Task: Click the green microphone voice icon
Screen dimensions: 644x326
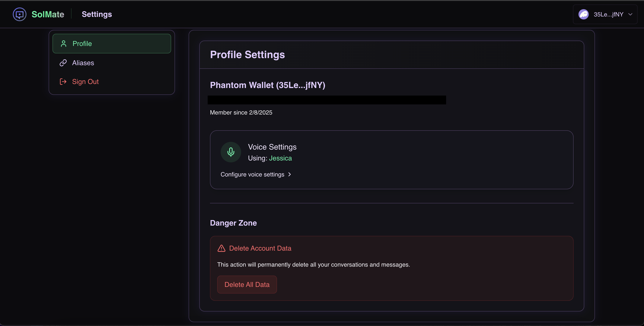Action: click(230, 152)
